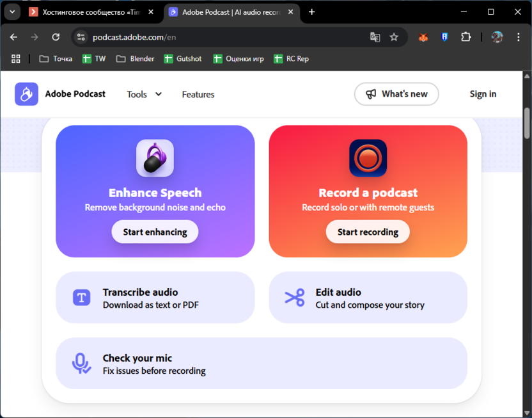Open the Точка bookmarks folder
Image resolution: width=532 pixels, height=418 pixels.
56,59
